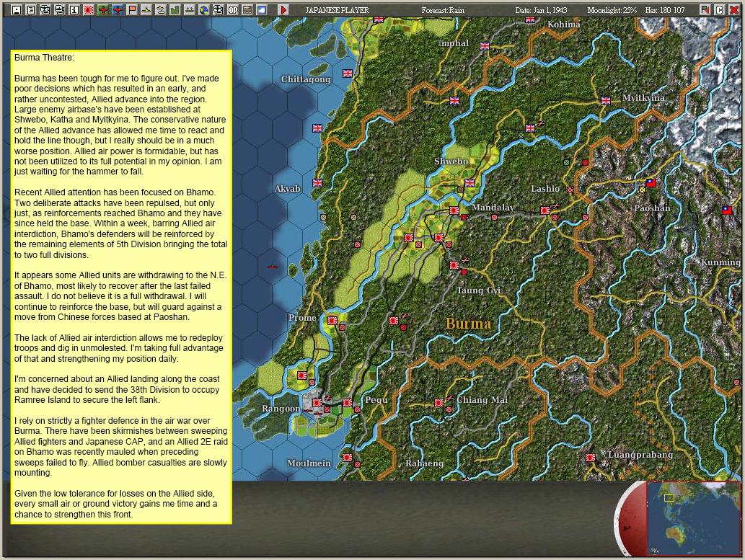Select the British flag at Chittagong
Screen dimensions: 745x560
348,73
